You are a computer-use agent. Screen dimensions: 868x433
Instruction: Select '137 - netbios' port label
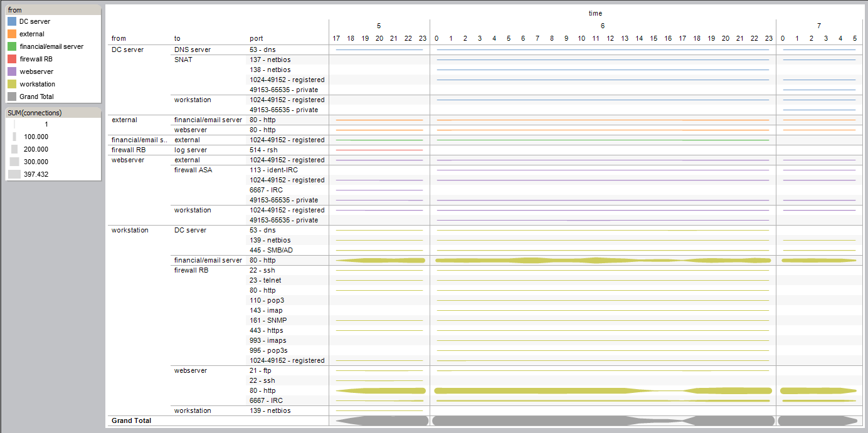pos(270,60)
